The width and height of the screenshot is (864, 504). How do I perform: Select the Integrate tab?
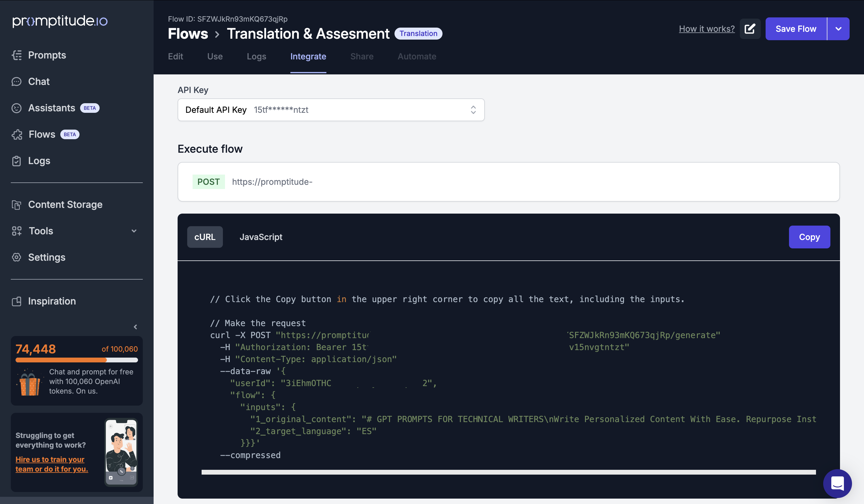pyautogui.click(x=308, y=57)
